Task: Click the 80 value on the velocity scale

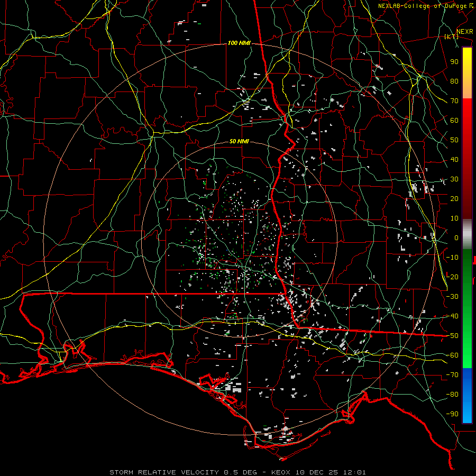Action: pyautogui.click(x=454, y=81)
